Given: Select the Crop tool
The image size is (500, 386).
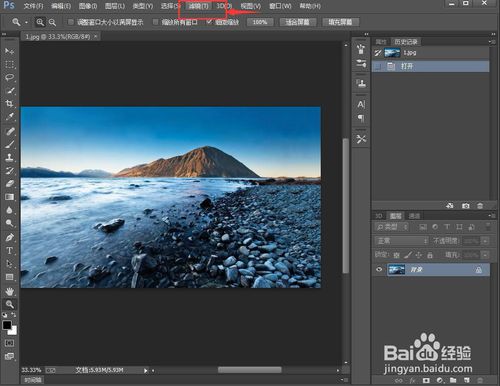Looking at the screenshot, I should [9, 104].
